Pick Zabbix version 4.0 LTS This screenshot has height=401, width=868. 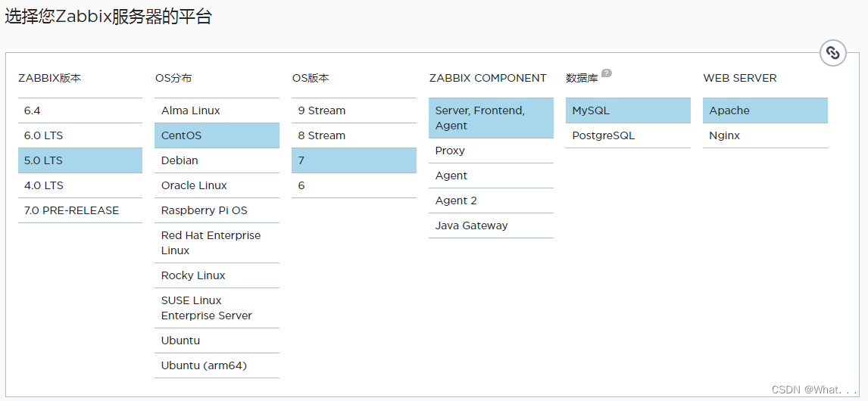80,185
